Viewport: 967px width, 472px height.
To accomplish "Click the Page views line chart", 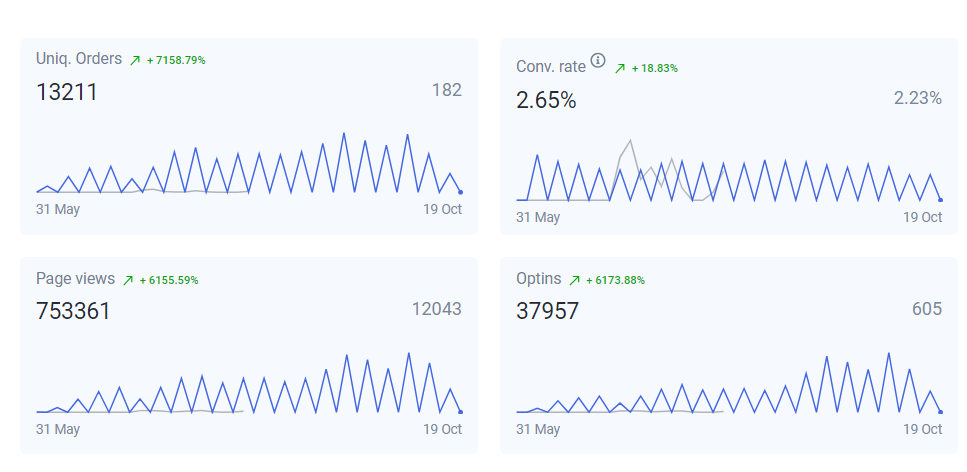I will pyautogui.click(x=249, y=383).
